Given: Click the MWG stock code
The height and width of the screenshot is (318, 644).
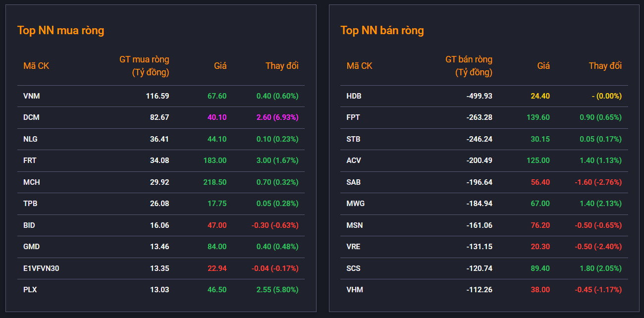Looking at the screenshot, I should tap(355, 204).
